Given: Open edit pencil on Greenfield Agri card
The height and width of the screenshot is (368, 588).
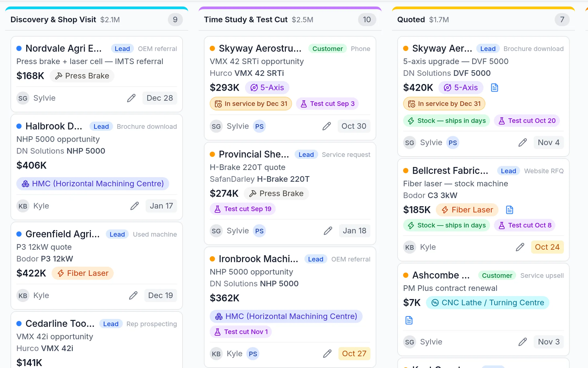Looking at the screenshot, I should [x=133, y=295].
